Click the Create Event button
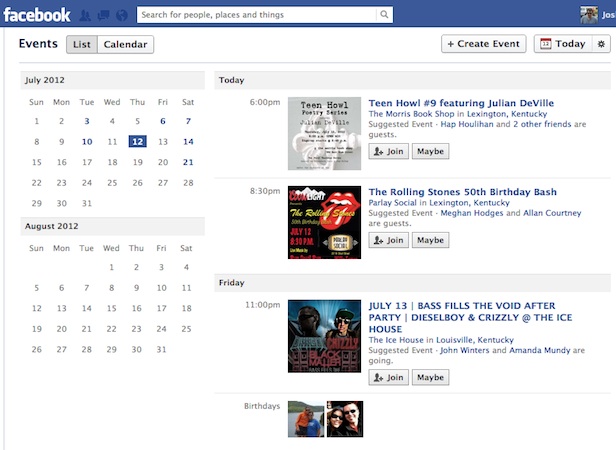Screen dimensions: 616x450 484,44
